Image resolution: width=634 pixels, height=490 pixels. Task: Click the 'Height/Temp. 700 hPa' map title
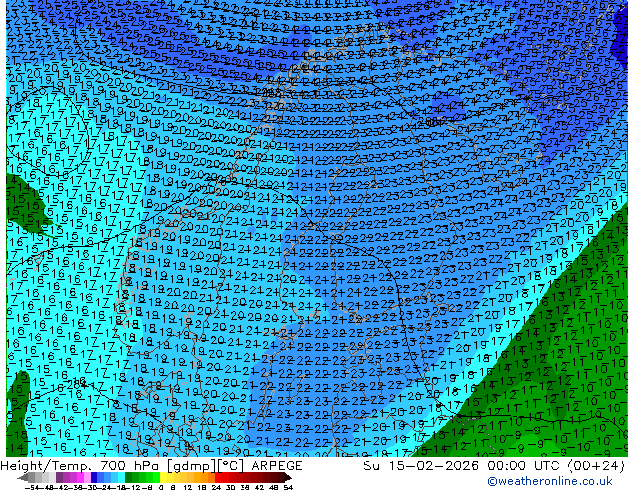point(80,466)
